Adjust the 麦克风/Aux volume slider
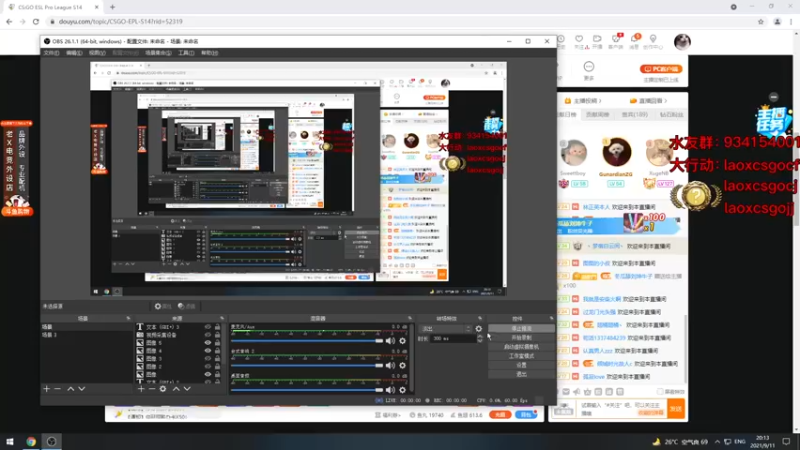Viewport: 800px width, 450px height. 307,340
